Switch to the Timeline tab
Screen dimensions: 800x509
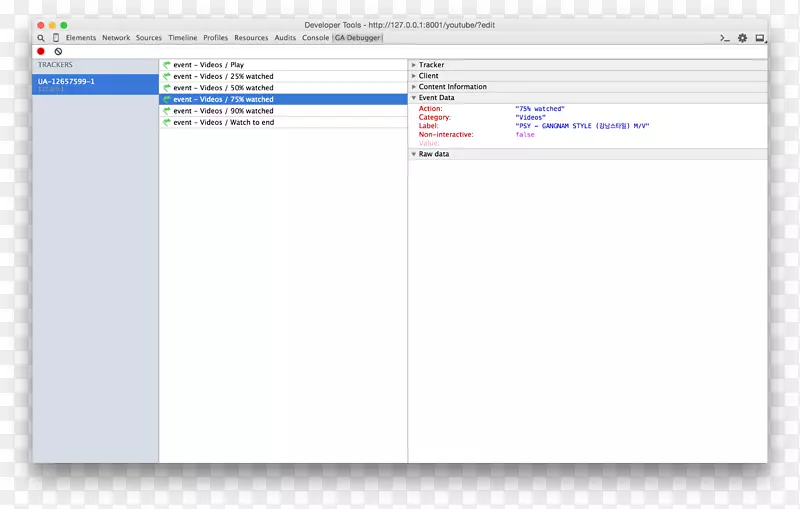click(183, 38)
